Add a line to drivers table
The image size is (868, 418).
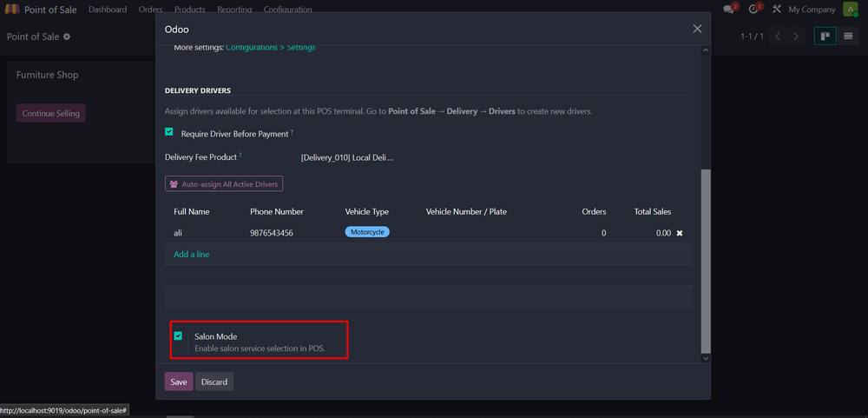pos(192,255)
